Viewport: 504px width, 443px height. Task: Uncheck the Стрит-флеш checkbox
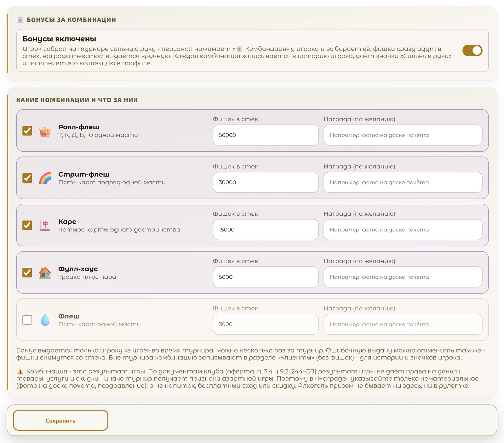(x=27, y=178)
